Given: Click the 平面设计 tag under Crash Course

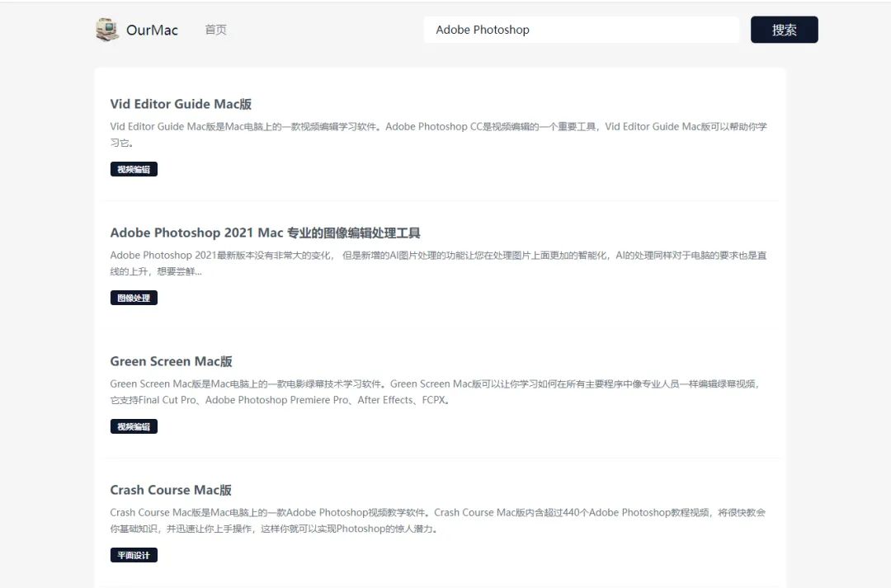Looking at the screenshot, I should click(x=134, y=555).
